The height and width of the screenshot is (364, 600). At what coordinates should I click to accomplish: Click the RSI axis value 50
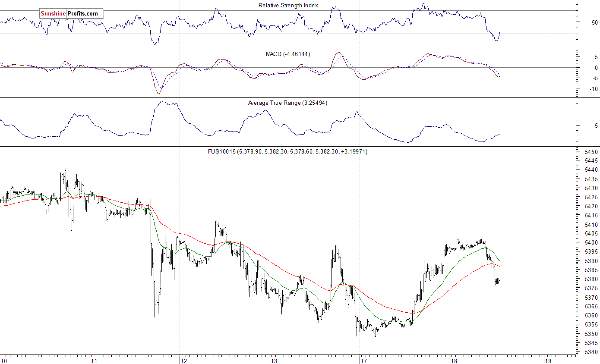coord(595,22)
